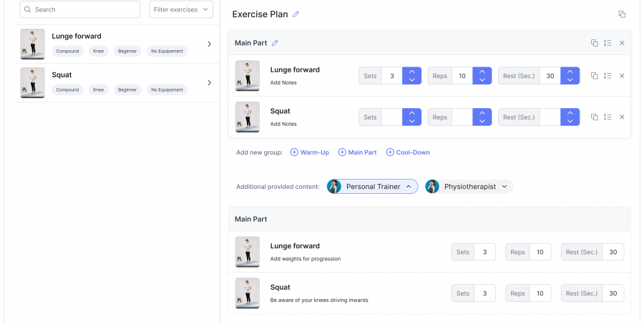Click reorder icon on Squat row
Screen dimensions: 644x322
click(x=608, y=117)
